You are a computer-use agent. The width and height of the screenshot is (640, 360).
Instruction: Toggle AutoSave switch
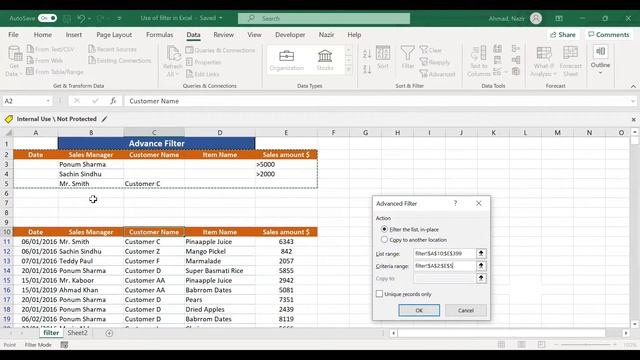[x=47, y=18]
